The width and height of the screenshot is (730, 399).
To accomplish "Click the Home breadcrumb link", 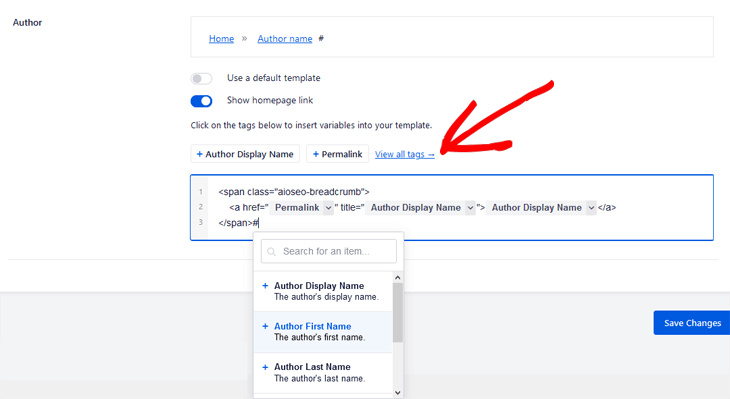I will pos(221,39).
